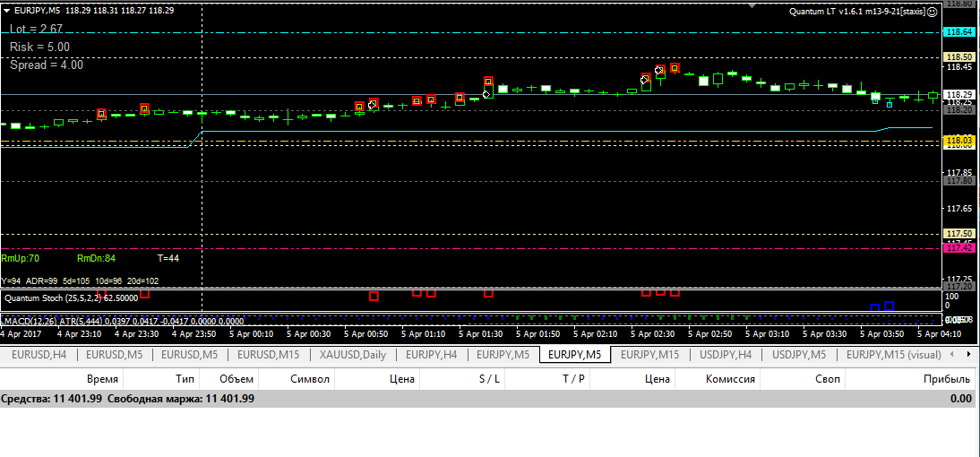Click the T / P column header
The image size is (980, 457).
(x=547, y=379)
